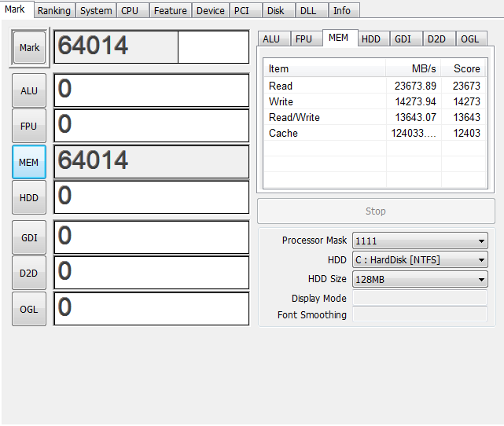
Task: Sort by MB/s column header
Action: (413, 68)
